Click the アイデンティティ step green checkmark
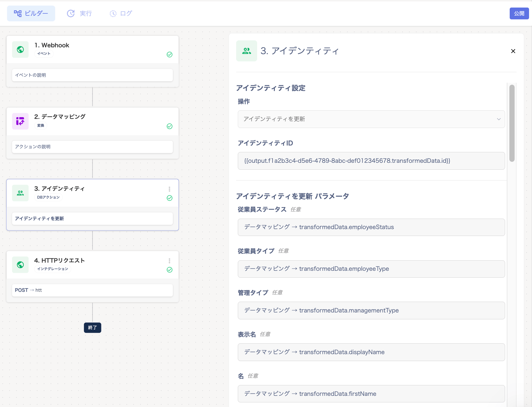 click(x=170, y=198)
